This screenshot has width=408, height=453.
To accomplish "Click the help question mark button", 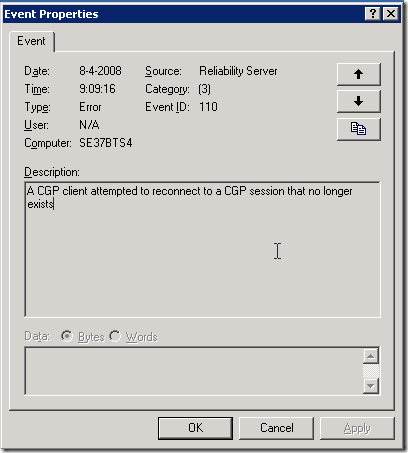I will click(373, 14).
